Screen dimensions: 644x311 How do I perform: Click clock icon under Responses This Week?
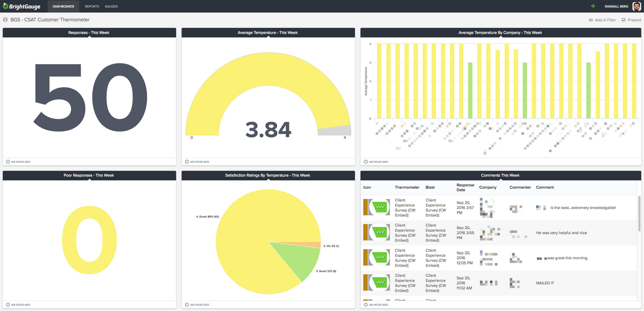coord(8,162)
